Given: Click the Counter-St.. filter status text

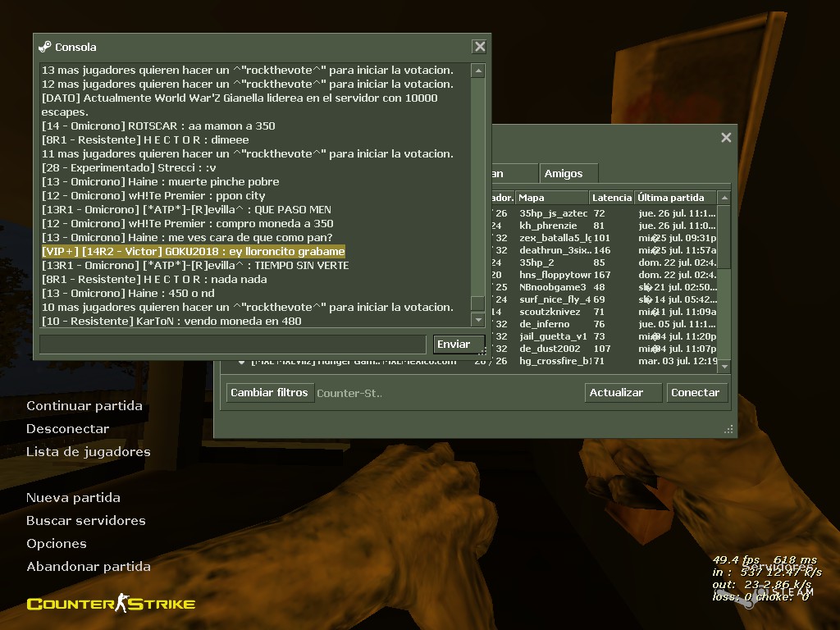Looking at the screenshot, I should click(349, 393).
